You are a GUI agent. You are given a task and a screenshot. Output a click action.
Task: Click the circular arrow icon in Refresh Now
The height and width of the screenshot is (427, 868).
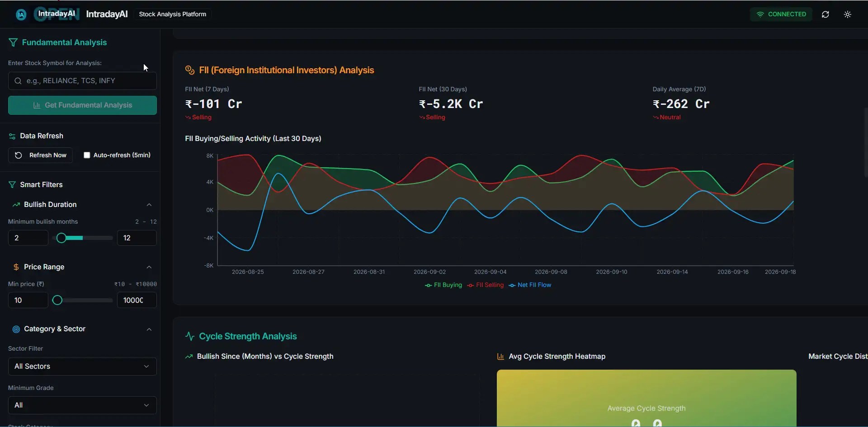pos(19,155)
